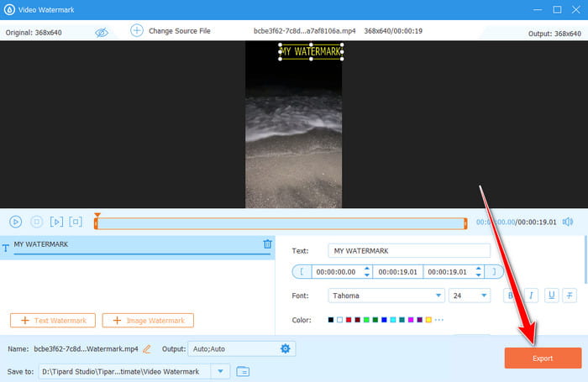The height and width of the screenshot is (382, 588).
Task: Open the save folder icon
Action: [x=243, y=371]
